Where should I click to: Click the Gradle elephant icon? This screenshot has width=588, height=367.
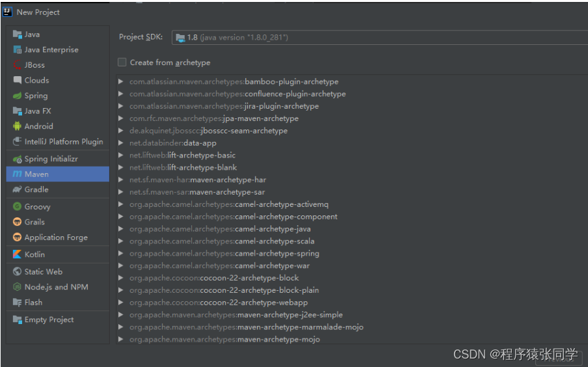coord(18,189)
